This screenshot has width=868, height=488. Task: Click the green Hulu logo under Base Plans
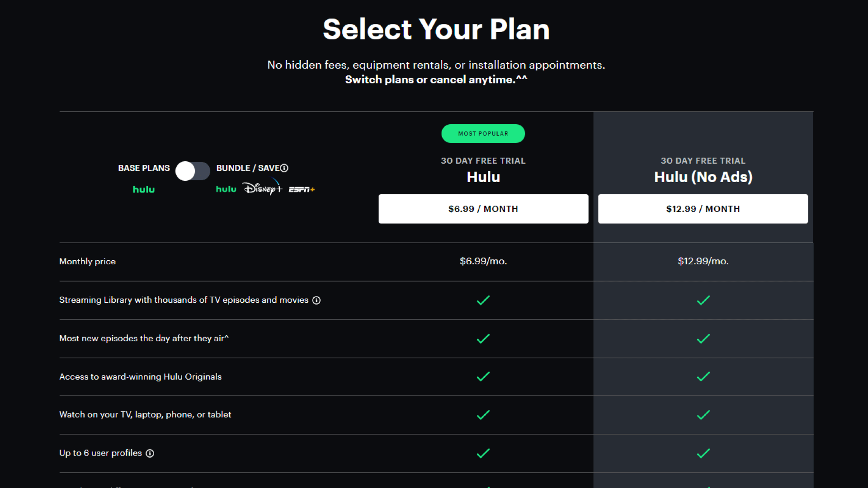[x=144, y=189]
